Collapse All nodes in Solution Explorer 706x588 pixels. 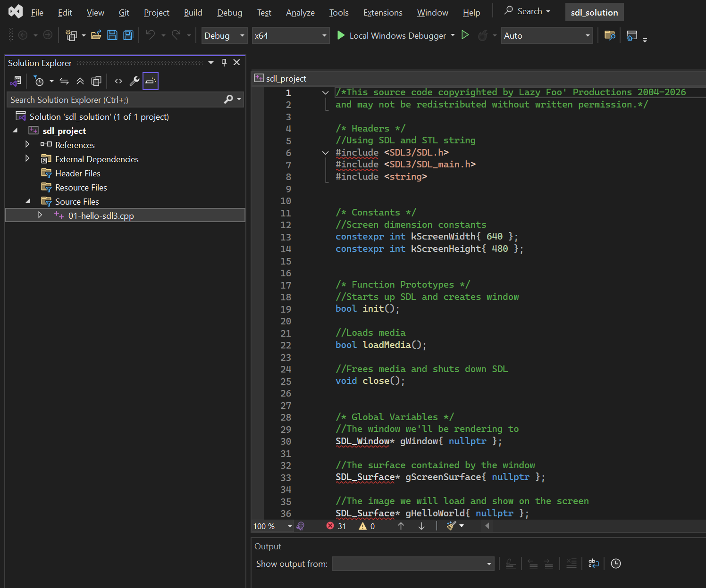(x=80, y=81)
